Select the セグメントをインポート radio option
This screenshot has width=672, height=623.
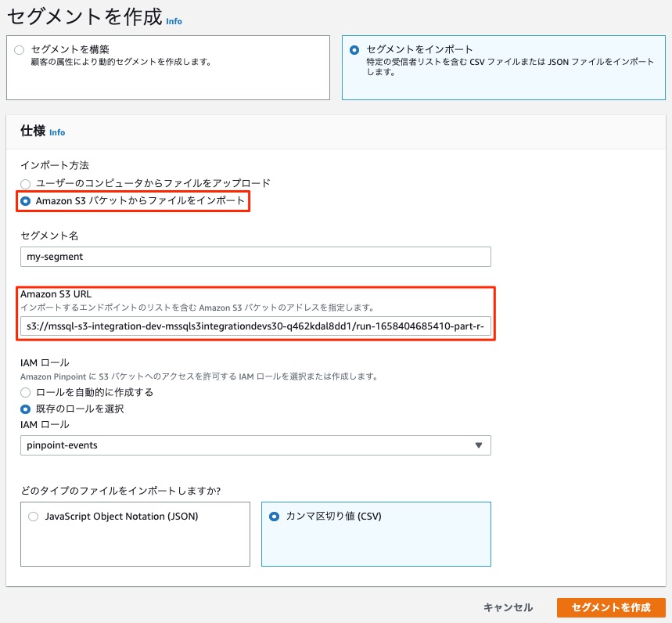354,50
